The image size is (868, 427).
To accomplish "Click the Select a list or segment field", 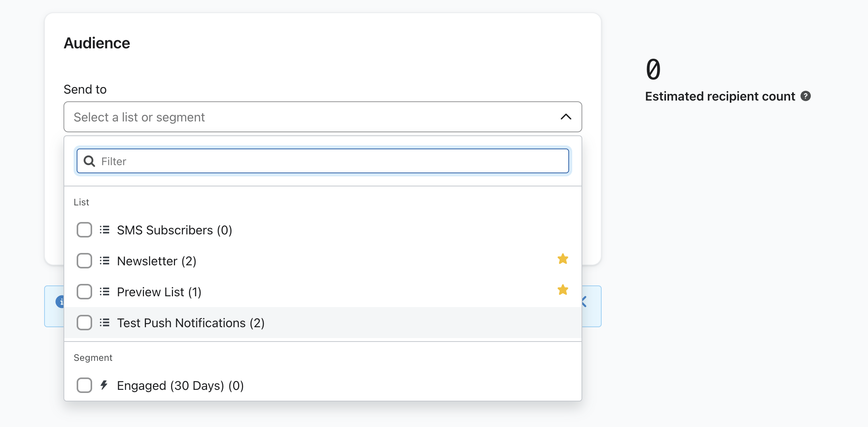I will (x=310, y=117).
